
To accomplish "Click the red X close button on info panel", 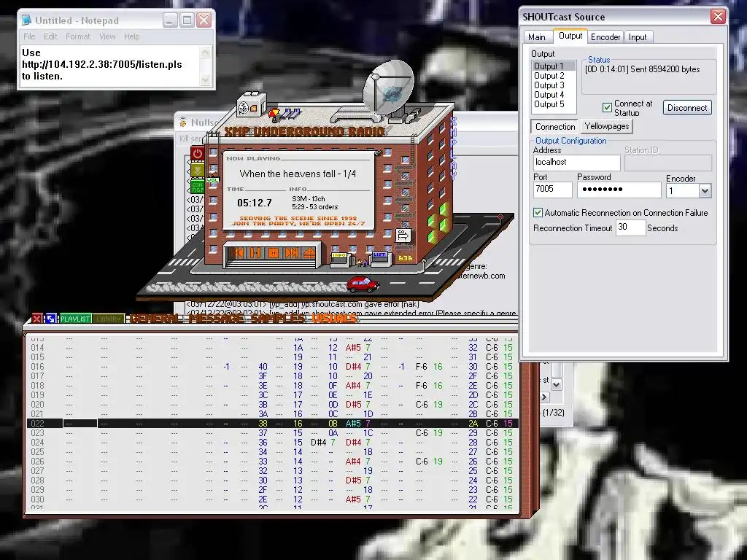I will [37, 319].
